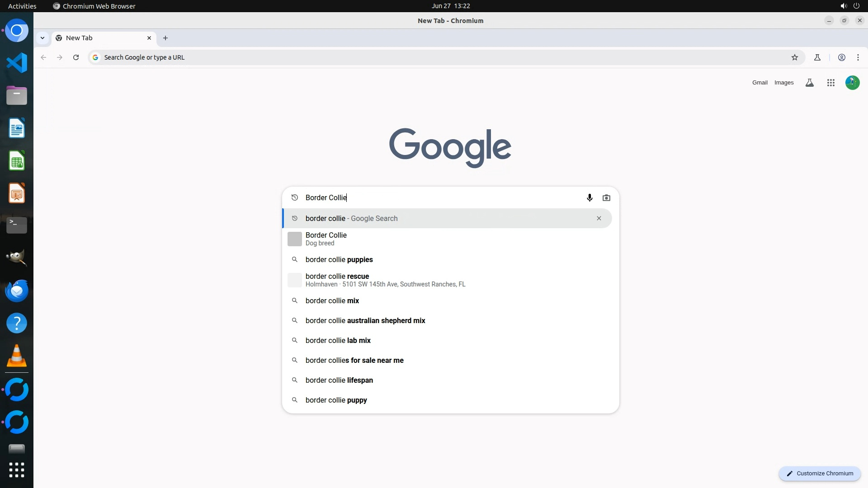The width and height of the screenshot is (868, 488).
Task: Open the Chromium three-dot menu
Action: [858, 57]
